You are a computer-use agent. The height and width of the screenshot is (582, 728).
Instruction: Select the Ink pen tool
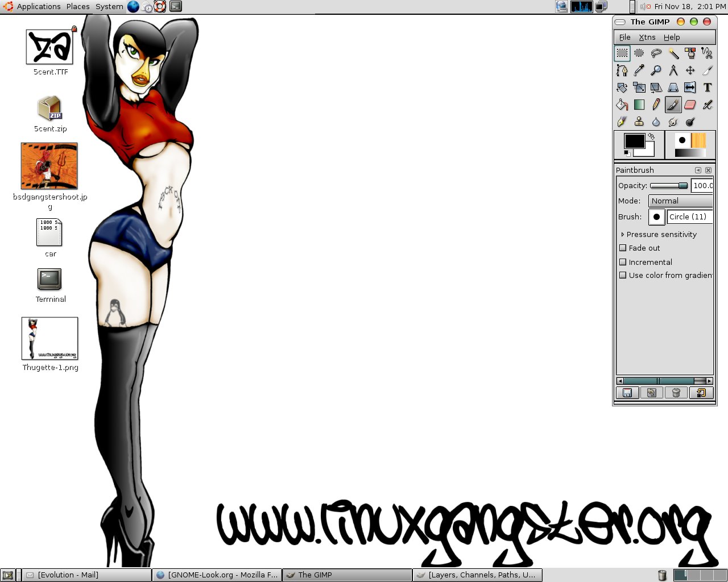tap(622, 122)
